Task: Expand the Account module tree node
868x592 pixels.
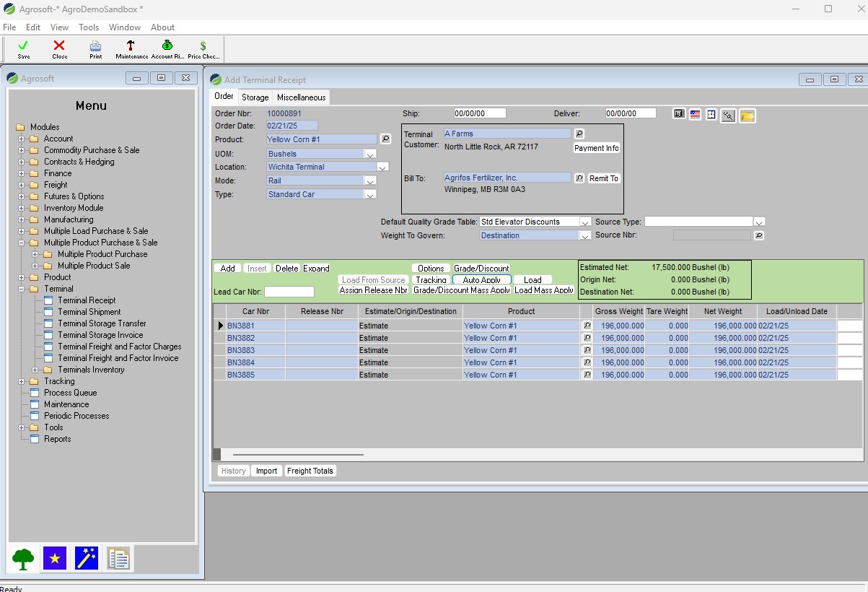Action: click(x=21, y=139)
